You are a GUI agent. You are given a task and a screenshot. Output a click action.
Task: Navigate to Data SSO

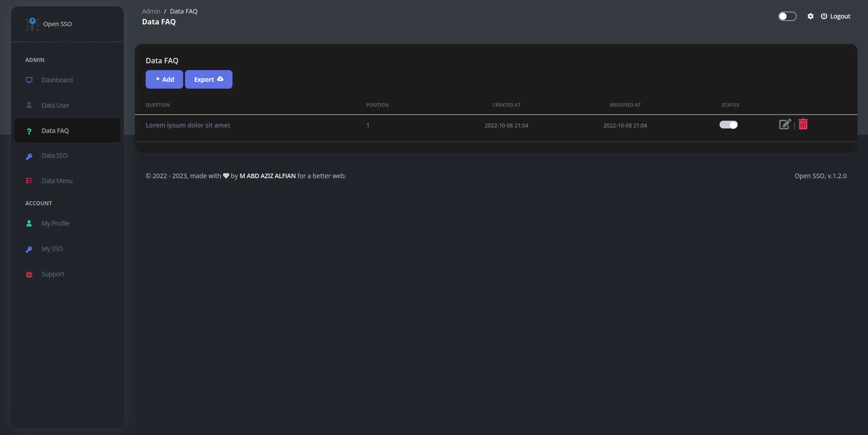pyautogui.click(x=67, y=156)
